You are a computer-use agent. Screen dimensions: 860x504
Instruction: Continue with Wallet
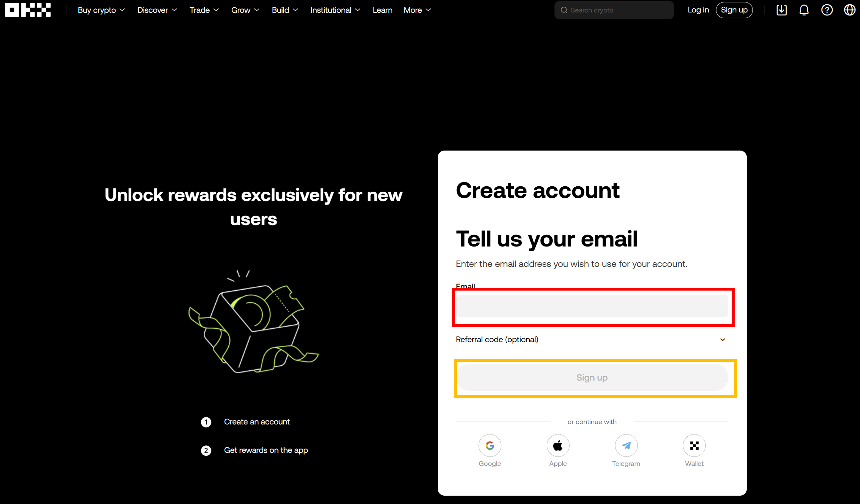point(694,450)
